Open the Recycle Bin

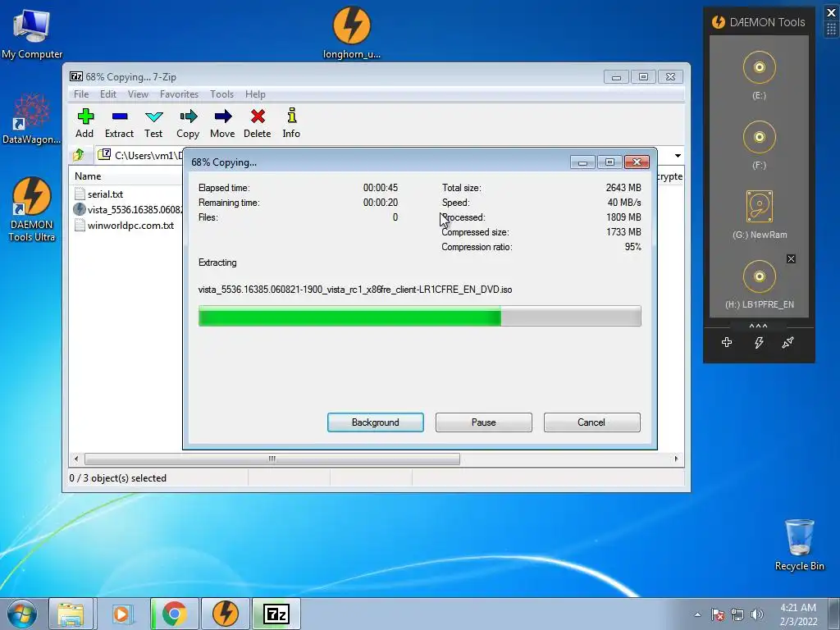coord(799,545)
